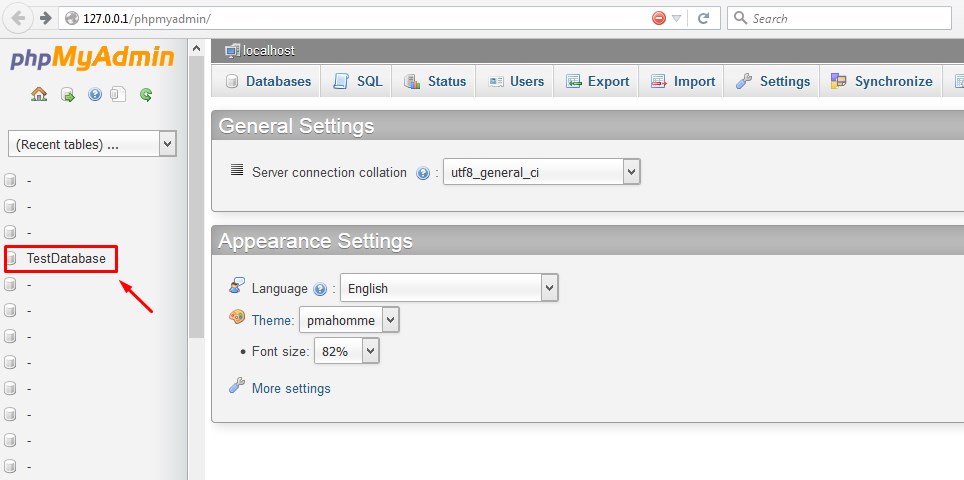Open the Server connection collation dropdown
This screenshot has height=480, width=964.
(542, 172)
